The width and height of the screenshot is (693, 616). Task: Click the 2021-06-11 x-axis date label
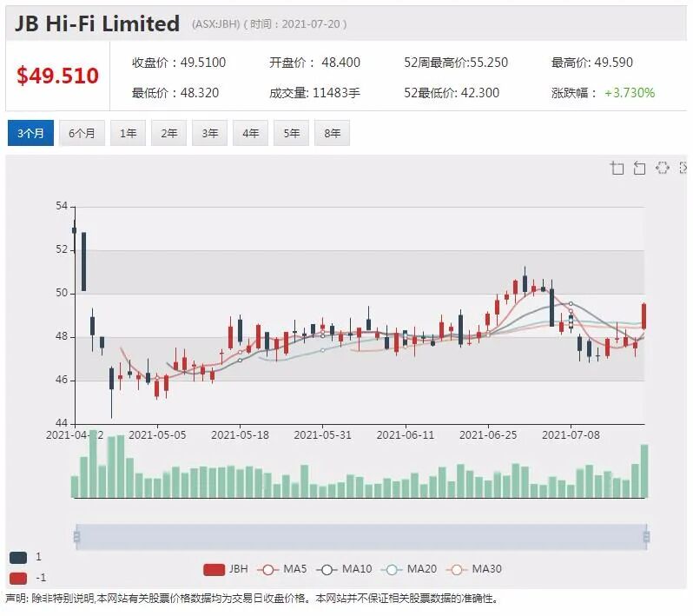pos(406,435)
